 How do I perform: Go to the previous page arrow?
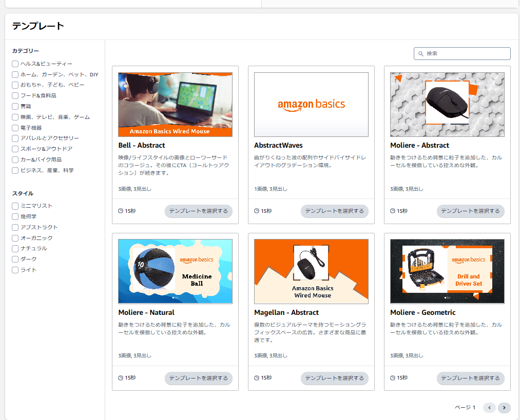(x=489, y=408)
